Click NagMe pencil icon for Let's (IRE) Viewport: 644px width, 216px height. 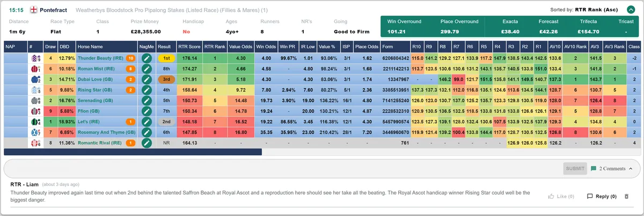click(x=147, y=122)
